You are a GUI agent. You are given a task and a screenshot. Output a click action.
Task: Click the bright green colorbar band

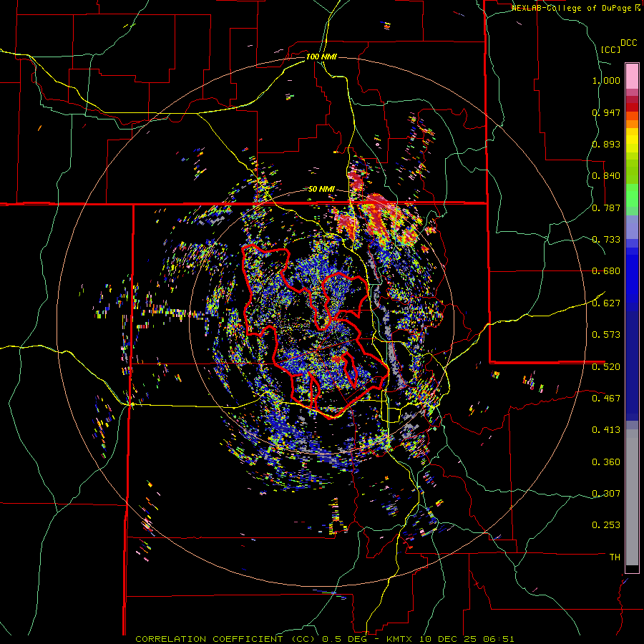(632, 195)
